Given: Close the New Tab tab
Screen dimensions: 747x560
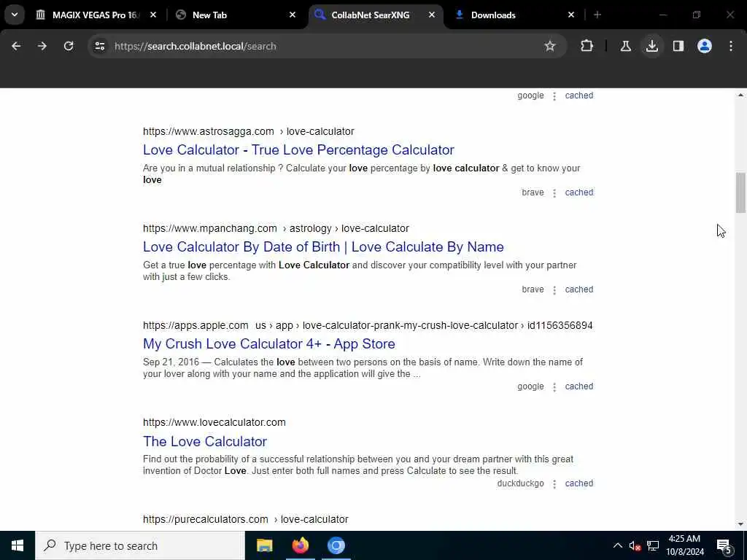Looking at the screenshot, I should click(x=293, y=15).
